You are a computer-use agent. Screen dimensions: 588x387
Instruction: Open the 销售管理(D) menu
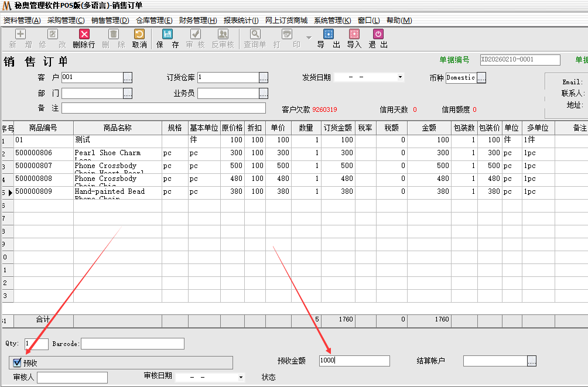point(110,20)
